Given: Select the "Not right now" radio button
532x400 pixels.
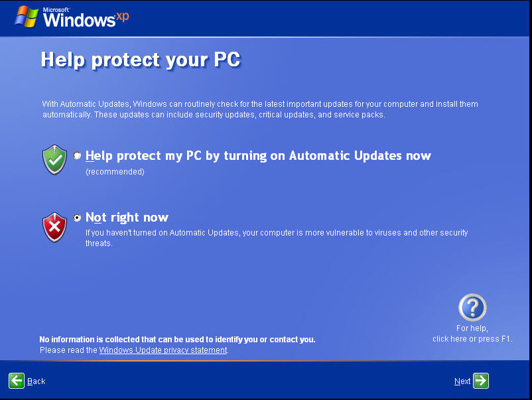Looking at the screenshot, I should pos(78,218).
